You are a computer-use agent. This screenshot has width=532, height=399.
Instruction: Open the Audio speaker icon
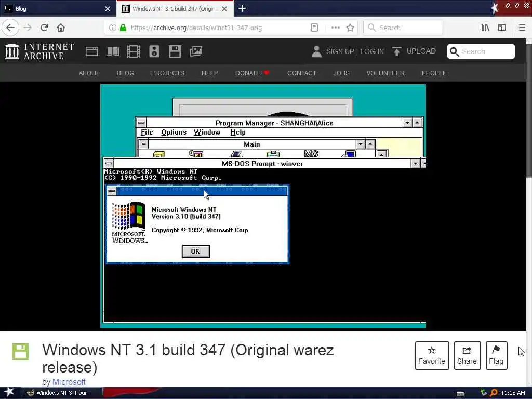pos(154,51)
